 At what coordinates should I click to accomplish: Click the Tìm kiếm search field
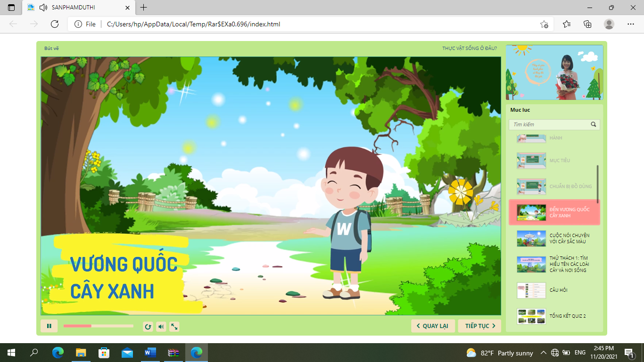549,125
